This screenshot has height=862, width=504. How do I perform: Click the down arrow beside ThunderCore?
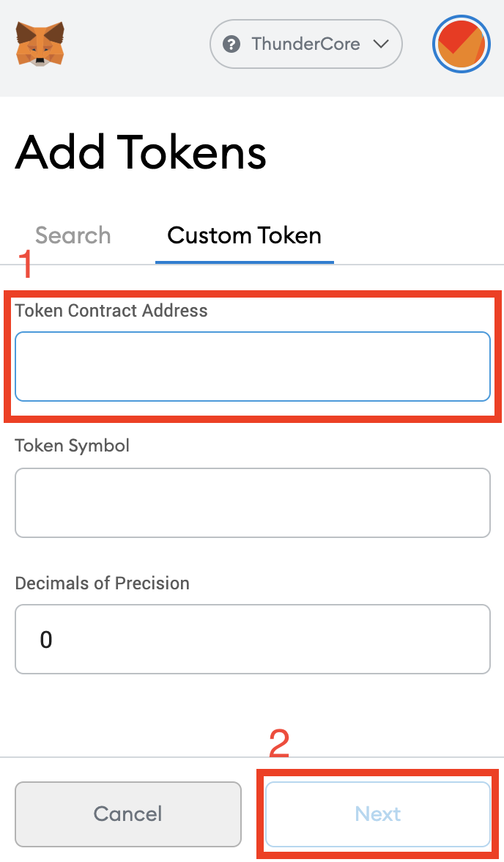tap(381, 44)
